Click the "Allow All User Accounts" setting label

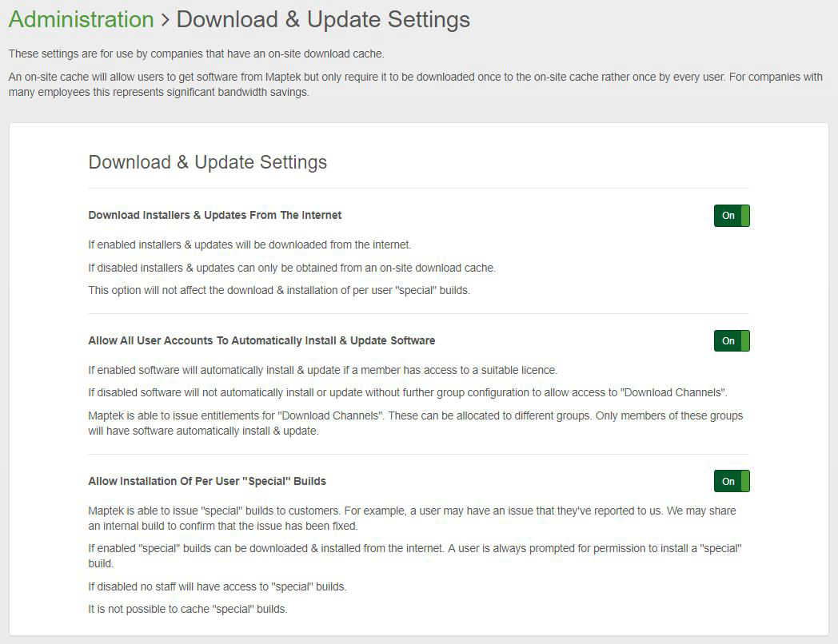coord(261,340)
